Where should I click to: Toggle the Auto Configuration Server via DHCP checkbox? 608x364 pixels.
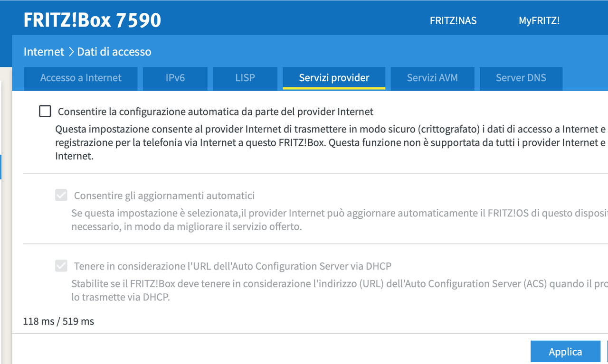coord(61,265)
